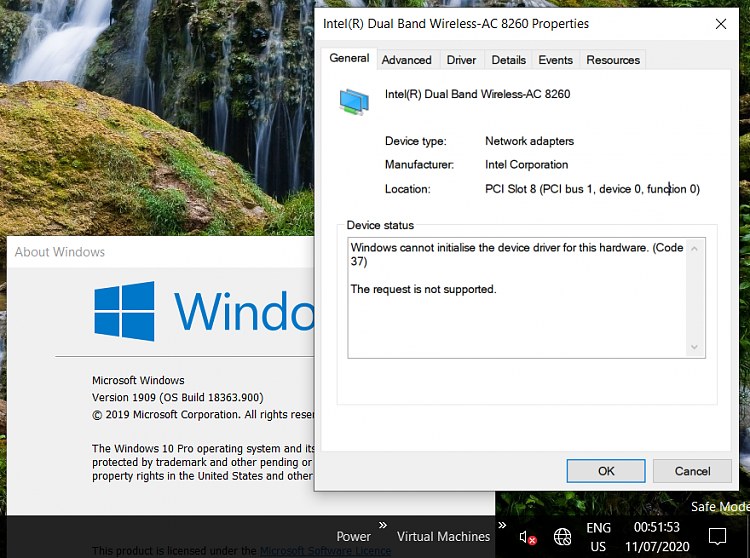
Task: Click the Device type value Network adapters
Action: (x=529, y=141)
